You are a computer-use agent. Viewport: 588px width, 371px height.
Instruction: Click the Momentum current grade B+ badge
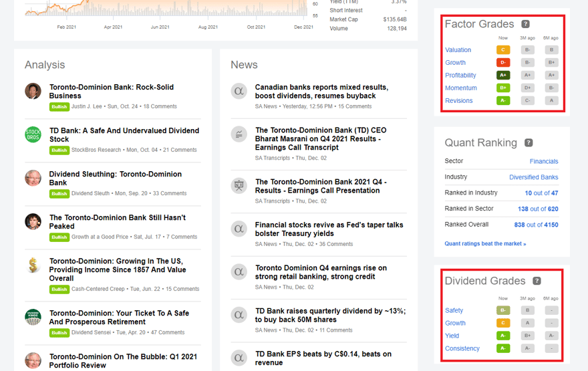pyautogui.click(x=503, y=88)
